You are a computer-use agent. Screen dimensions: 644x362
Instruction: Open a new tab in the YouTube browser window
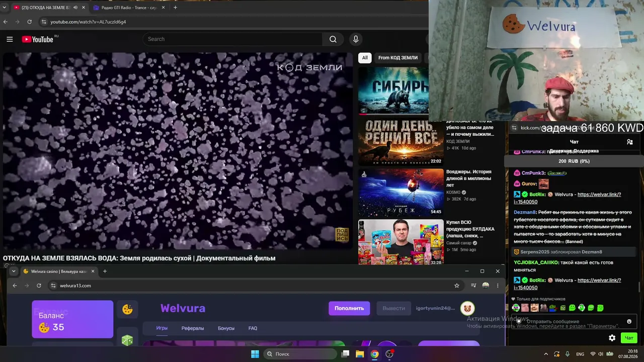175,8
